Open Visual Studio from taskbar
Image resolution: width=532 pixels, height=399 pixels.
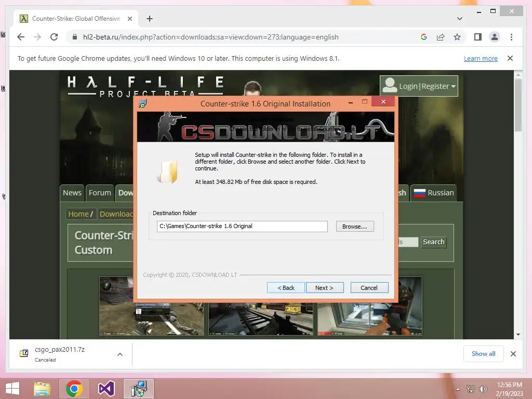coord(106,389)
